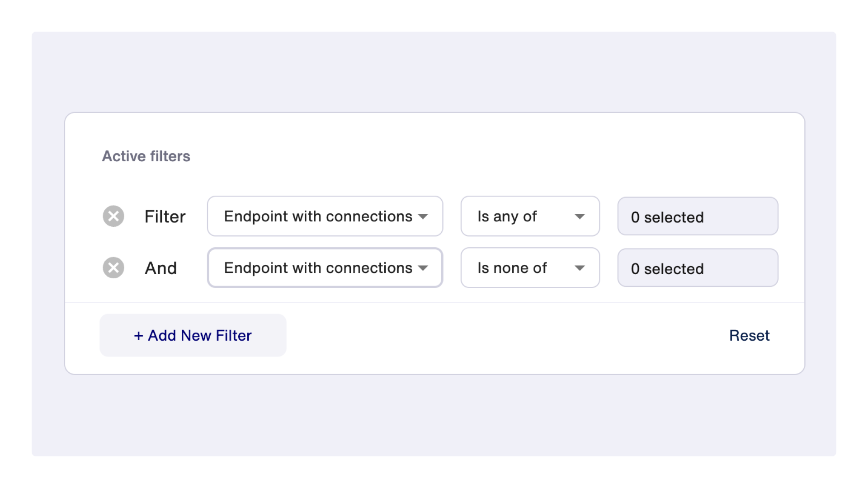Image resolution: width=868 pixels, height=488 pixels.
Task: Remove the "Is none of" filter row
Action: pyautogui.click(x=113, y=267)
